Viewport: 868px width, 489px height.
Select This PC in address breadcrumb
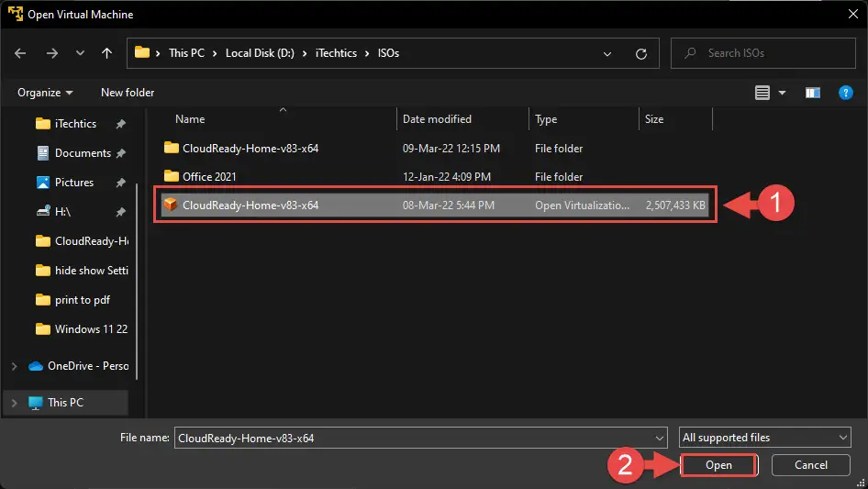click(x=186, y=53)
